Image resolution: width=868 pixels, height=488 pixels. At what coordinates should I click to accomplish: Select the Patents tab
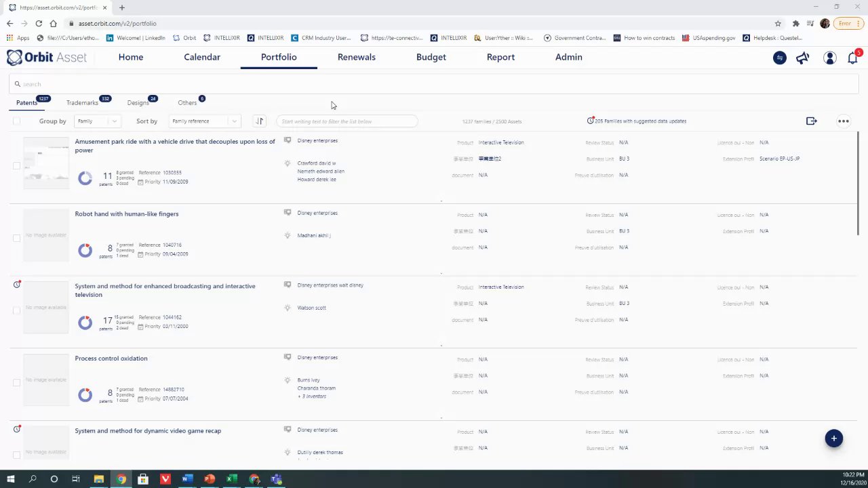click(26, 103)
